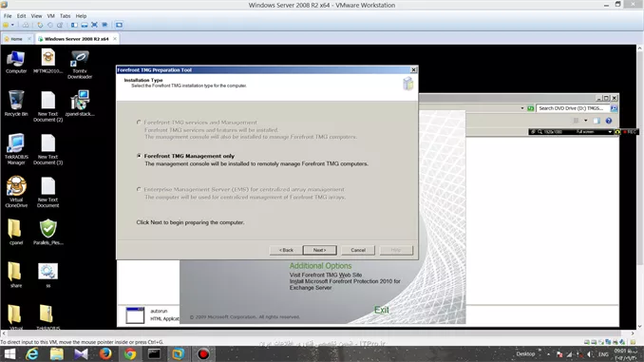Switch to VMware Unity mode icon
The image size is (644, 362).
[x=104, y=25]
